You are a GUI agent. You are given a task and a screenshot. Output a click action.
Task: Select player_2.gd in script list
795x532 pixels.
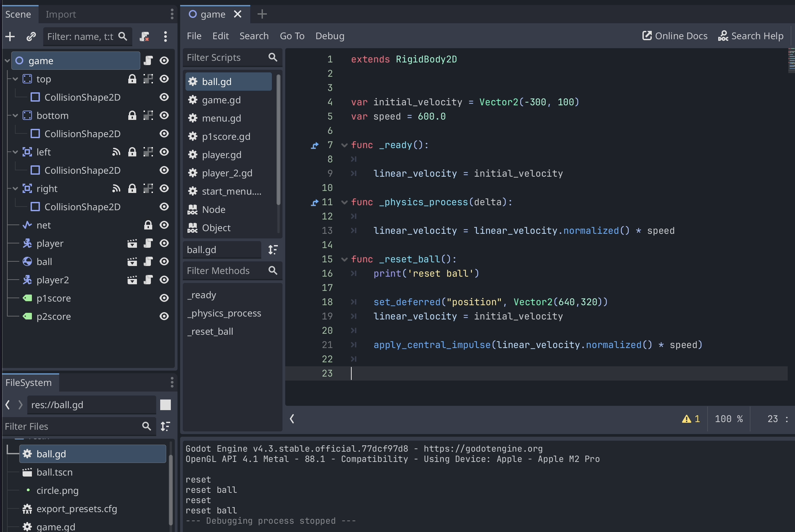229,173
